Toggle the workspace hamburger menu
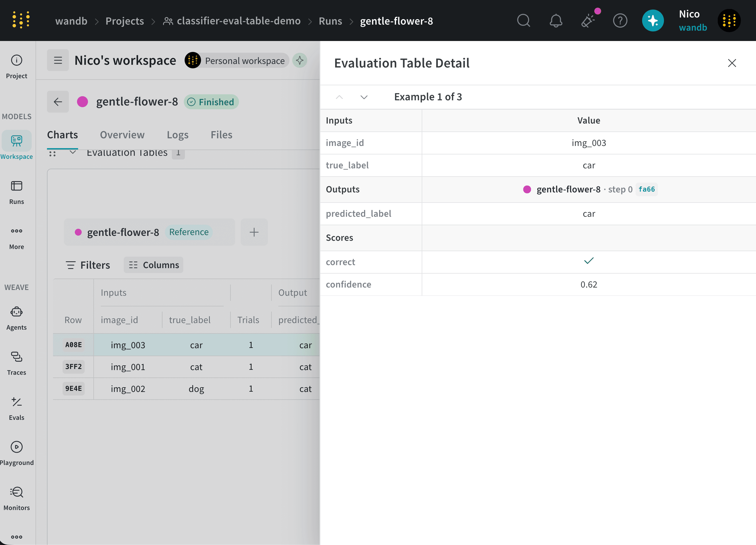 point(58,60)
